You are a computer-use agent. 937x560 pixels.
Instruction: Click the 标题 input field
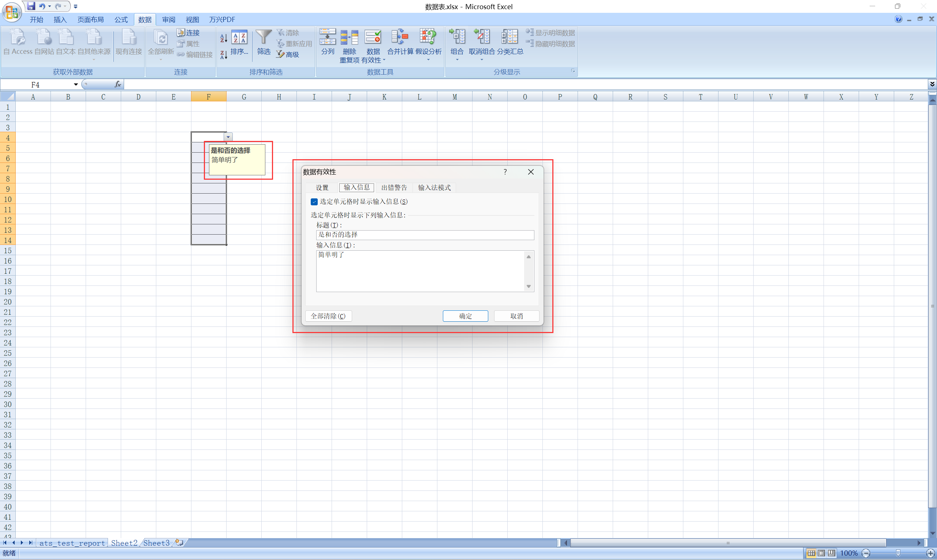[425, 235]
